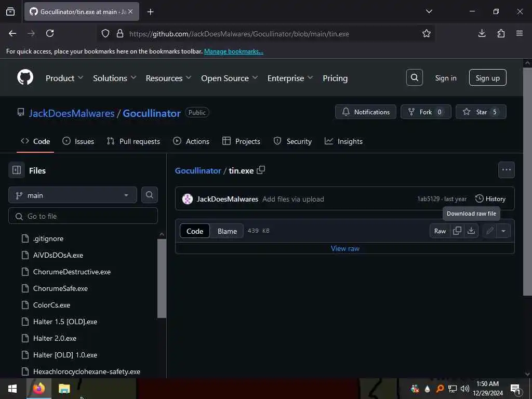Click the browser back arrow
532x399 pixels.
pos(12,33)
